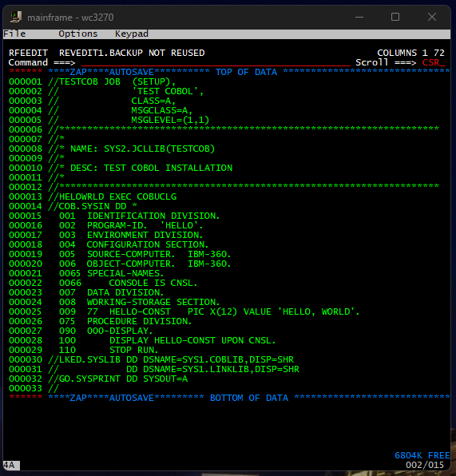Click the 'TEST COBOL', text

168,91
